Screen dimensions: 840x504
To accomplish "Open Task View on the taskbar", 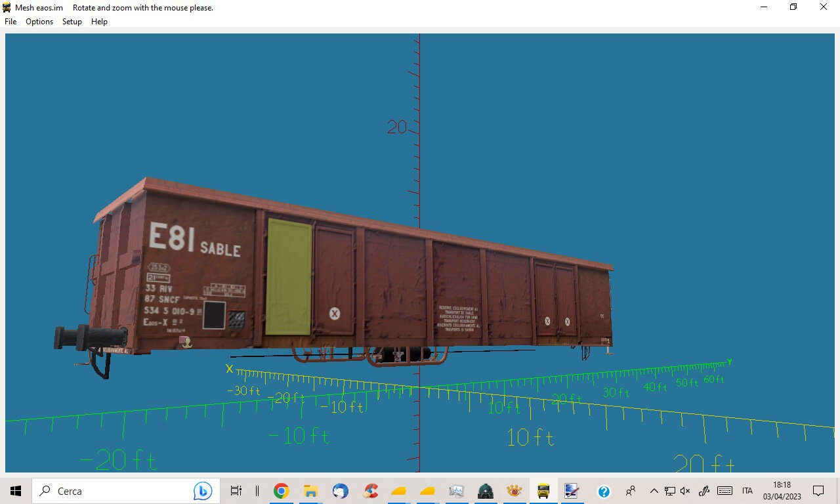I will click(x=236, y=491).
